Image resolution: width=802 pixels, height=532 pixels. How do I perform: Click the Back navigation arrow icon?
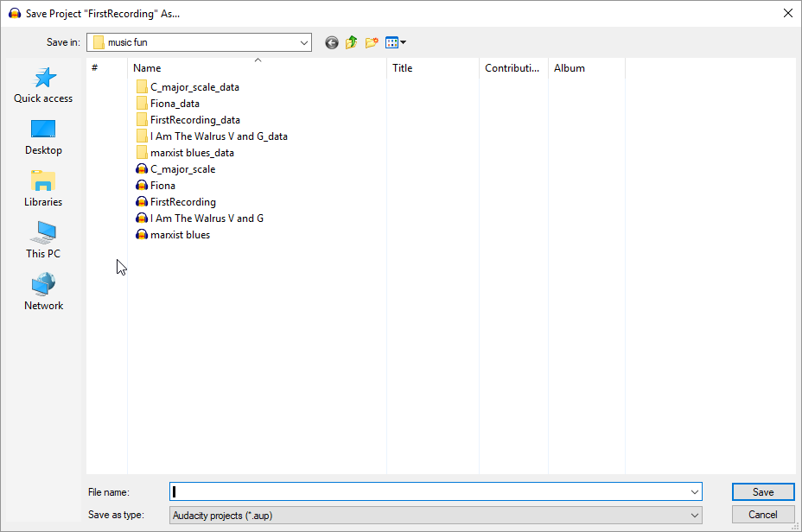coord(332,42)
